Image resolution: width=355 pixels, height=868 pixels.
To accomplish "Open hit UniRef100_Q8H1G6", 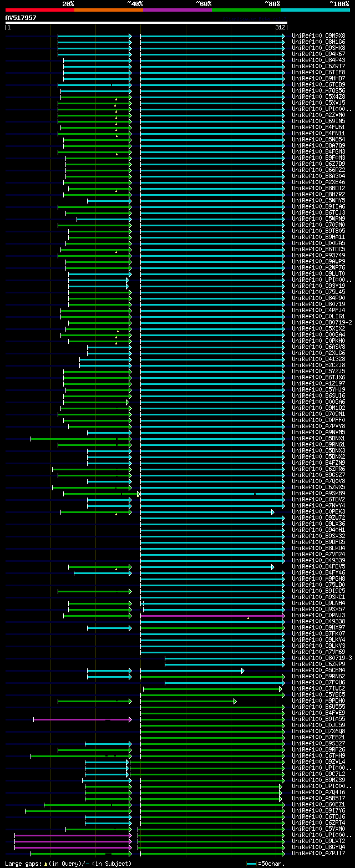I will pos(318,42).
